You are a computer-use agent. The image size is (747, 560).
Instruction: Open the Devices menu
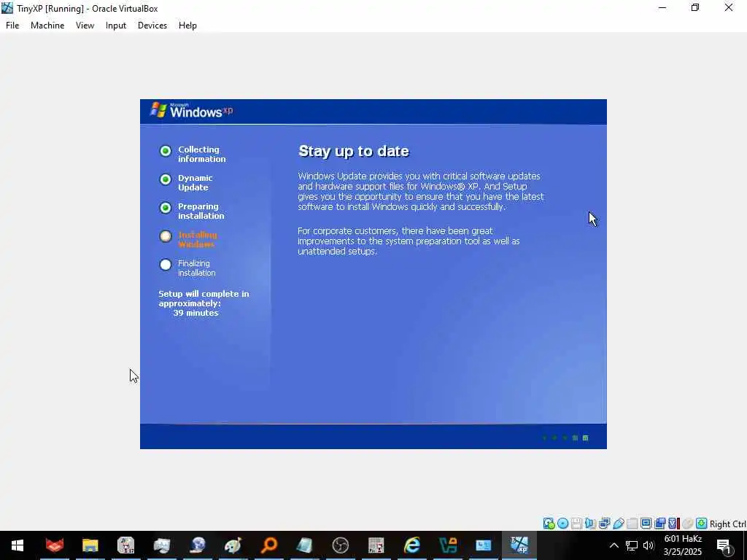(x=152, y=26)
